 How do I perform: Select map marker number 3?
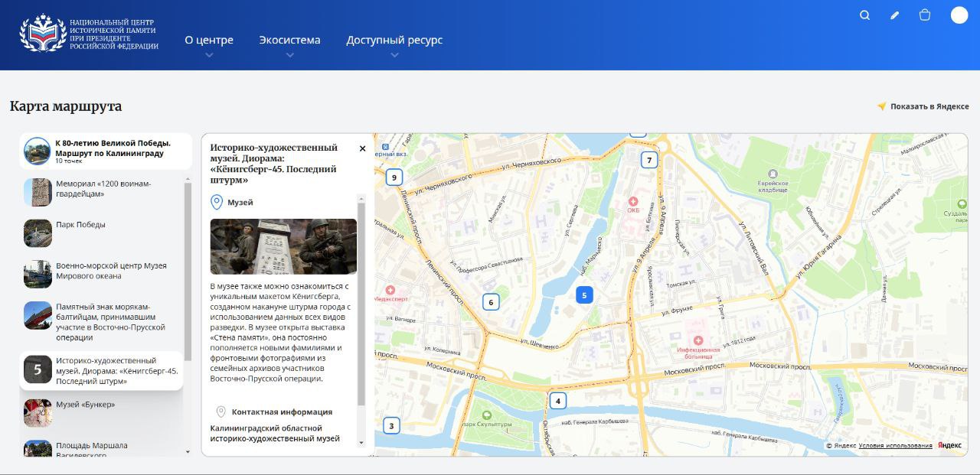point(391,426)
